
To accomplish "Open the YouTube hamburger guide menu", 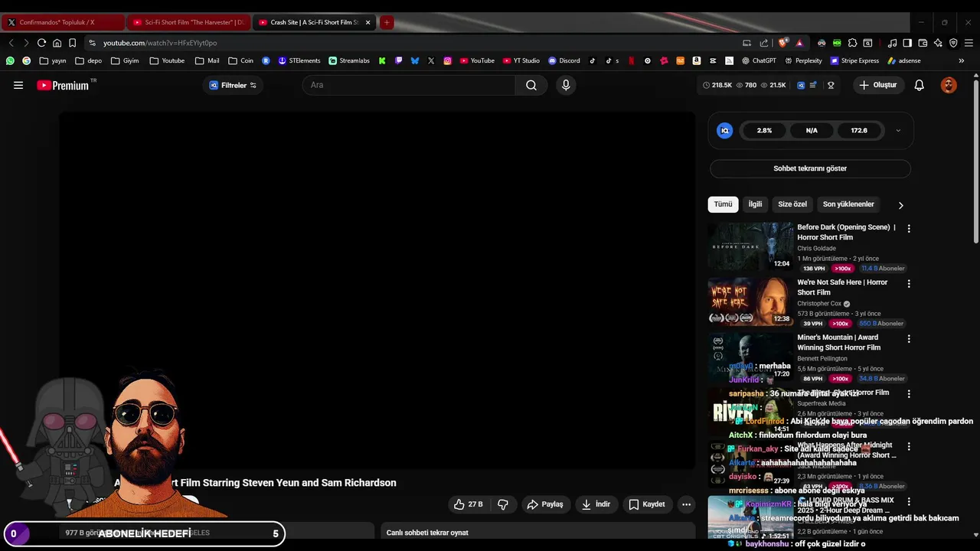I will point(18,85).
